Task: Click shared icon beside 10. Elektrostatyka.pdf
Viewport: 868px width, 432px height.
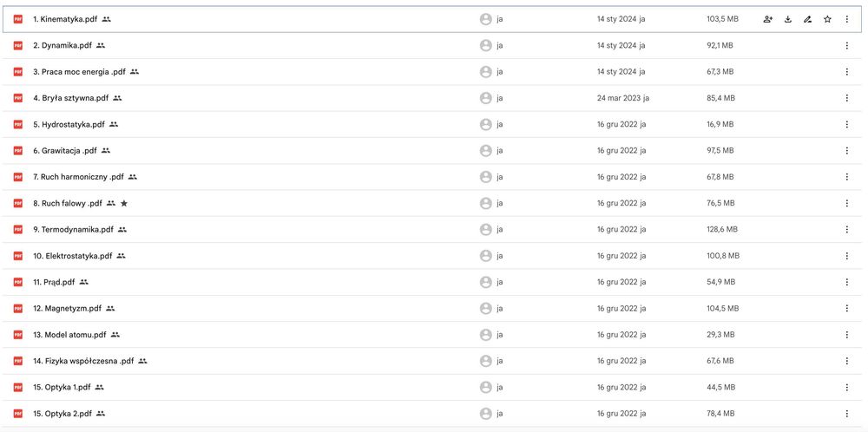Action: (121, 256)
